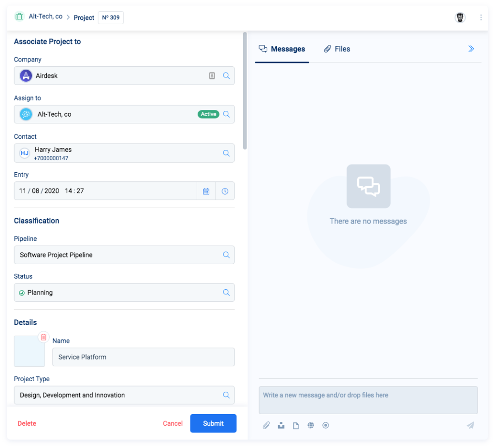Click Delete to remove the project

(x=27, y=423)
